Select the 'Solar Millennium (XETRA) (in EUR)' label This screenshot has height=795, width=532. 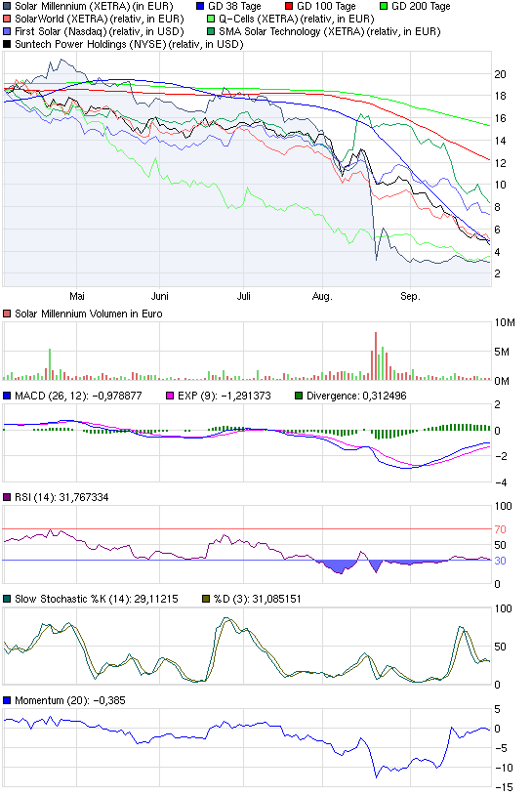pyautogui.click(x=94, y=7)
